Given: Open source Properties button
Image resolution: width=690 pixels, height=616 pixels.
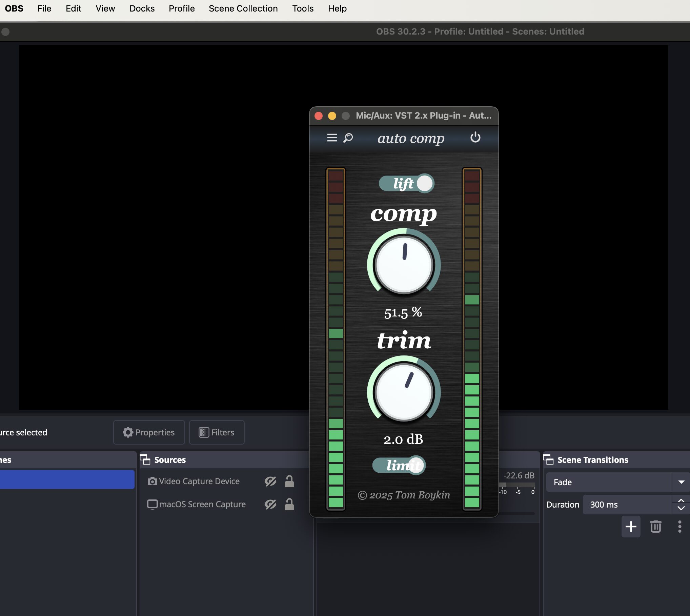Looking at the screenshot, I should coord(149,432).
